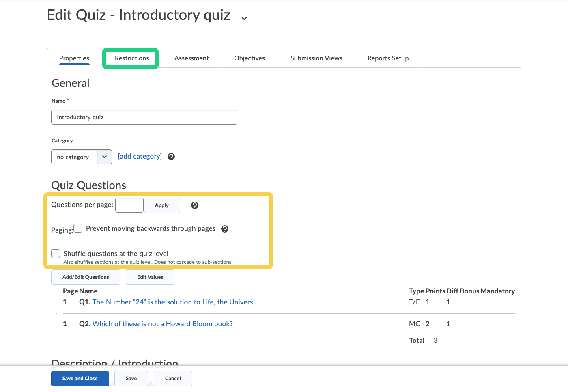
Task: Click the add category link
Action: [x=140, y=157]
